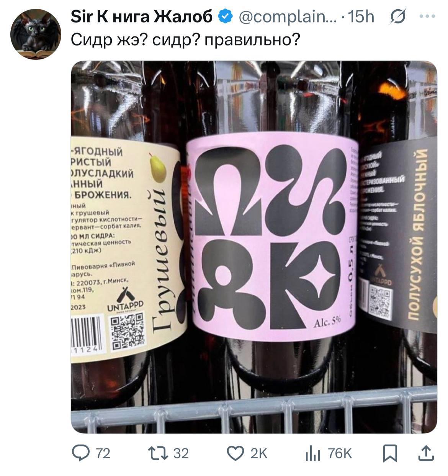The width and height of the screenshot is (448, 476).
Task: Open view analytics bar chart icon
Action: coord(313,454)
